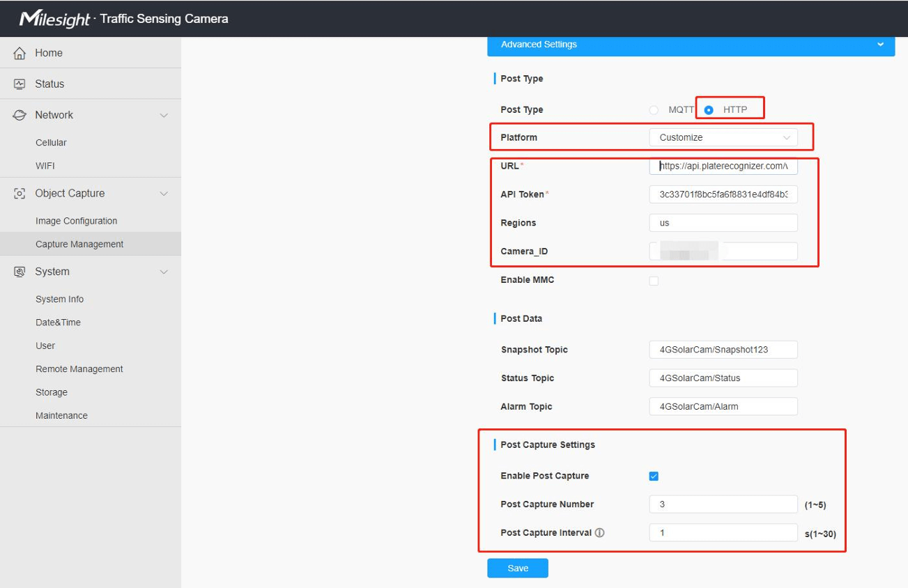Select the MQTT post type radio button
908x588 pixels.
pos(654,110)
